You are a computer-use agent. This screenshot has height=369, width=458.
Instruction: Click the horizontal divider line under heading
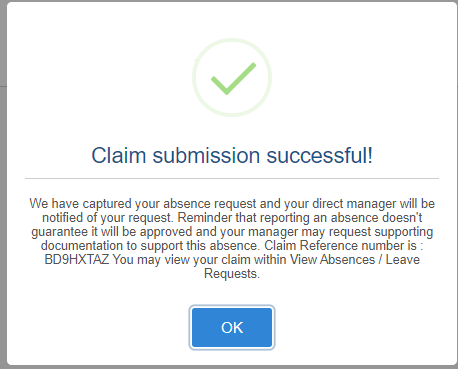click(232, 178)
